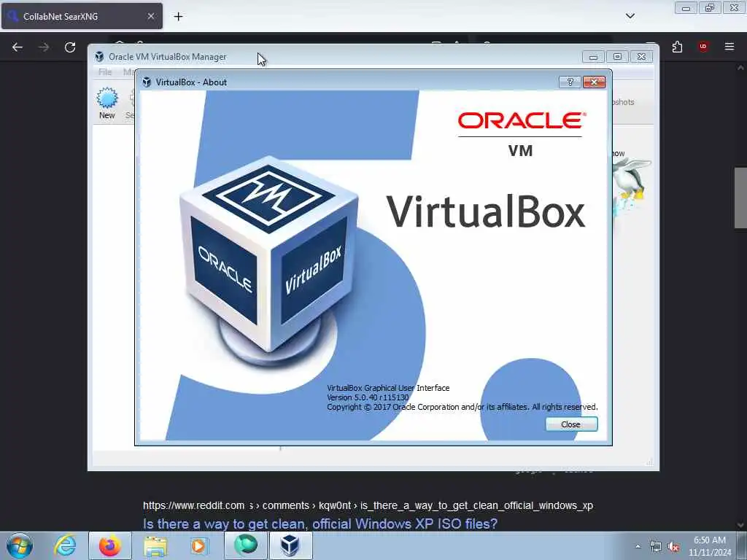747x560 pixels.
Task: Open the muted volume tray icon
Action: pyautogui.click(x=673, y=547)
